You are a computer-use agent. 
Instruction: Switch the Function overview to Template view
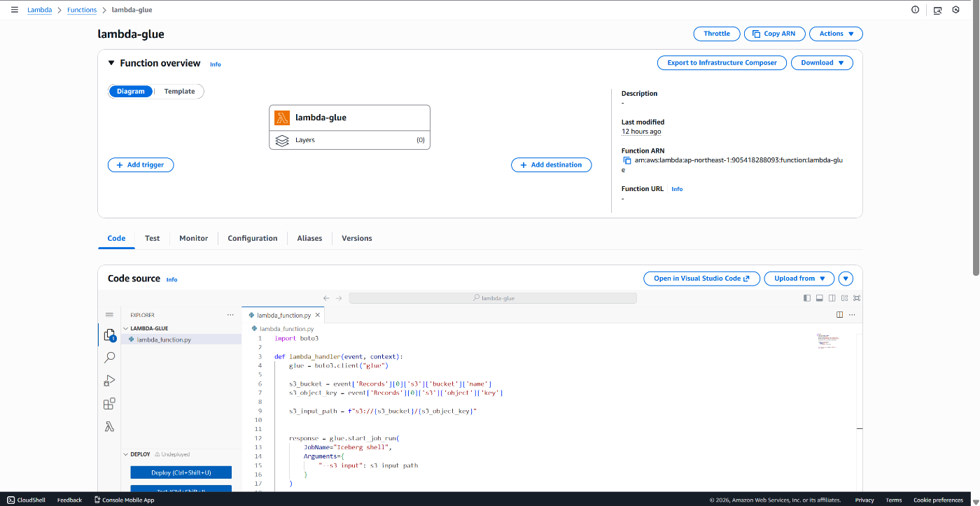178,91
